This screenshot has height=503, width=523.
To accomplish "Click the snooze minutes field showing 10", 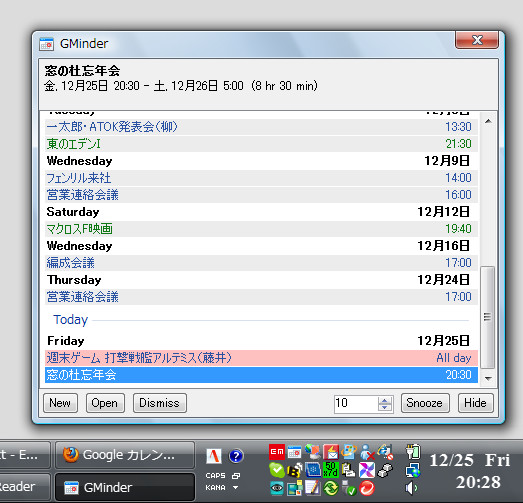I will (356, 404).
